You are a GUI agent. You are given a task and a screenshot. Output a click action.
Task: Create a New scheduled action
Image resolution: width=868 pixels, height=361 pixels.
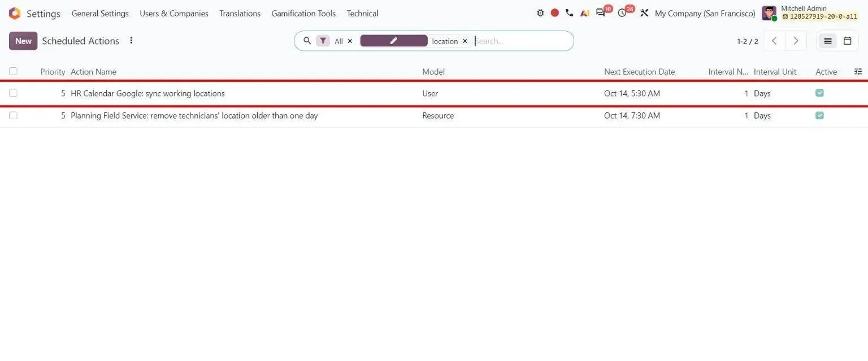coord(23,41)
